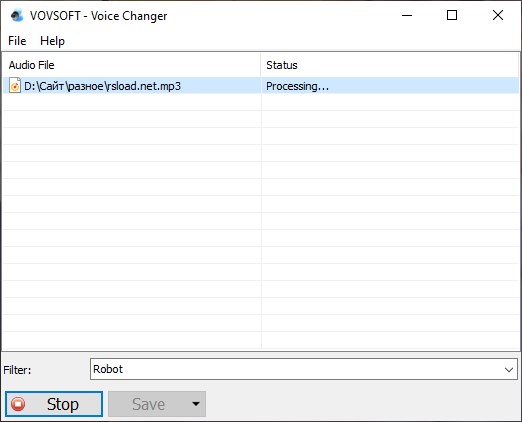
Task: Expand the Save dropdown arrow
Action: [196, 404]
